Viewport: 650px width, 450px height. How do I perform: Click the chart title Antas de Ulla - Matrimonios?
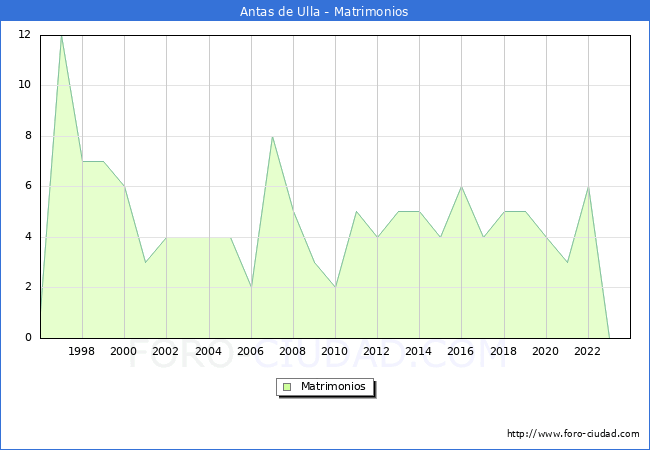[324, 12]
